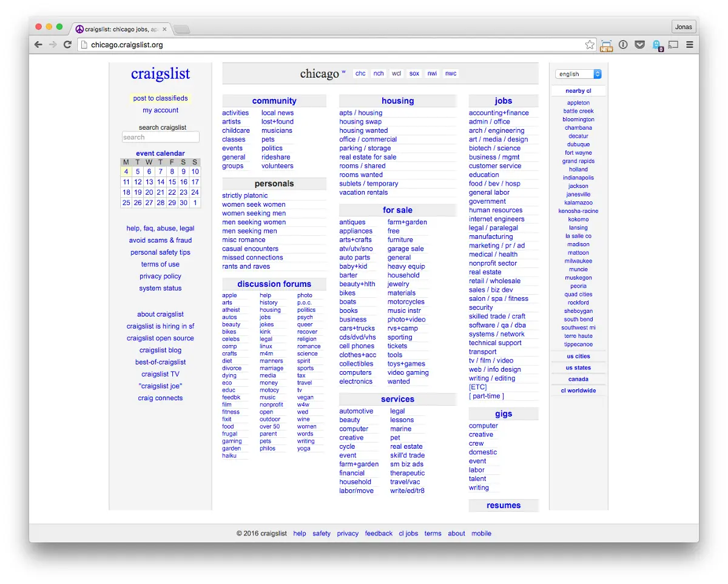Open the Jonas profile button
Viewport: 728px width, 584px height.
[683, 27]
